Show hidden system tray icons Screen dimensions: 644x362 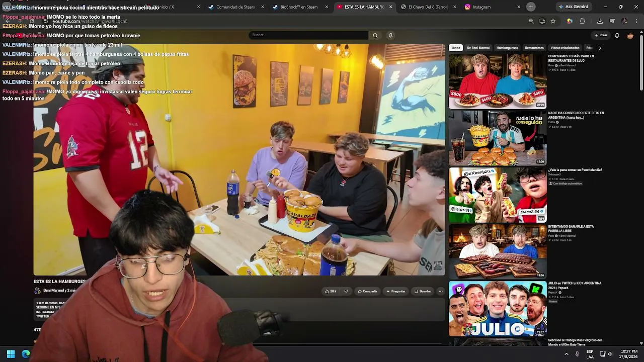pos(566,354)
